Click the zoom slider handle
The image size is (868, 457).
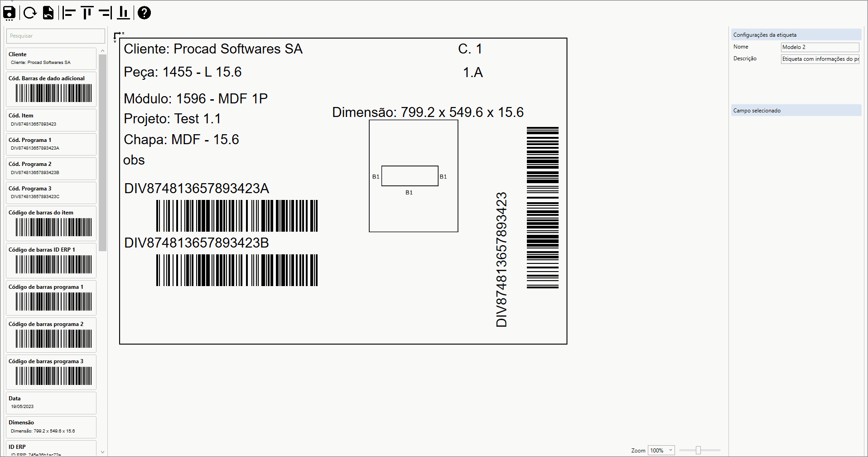pos(698,450)
